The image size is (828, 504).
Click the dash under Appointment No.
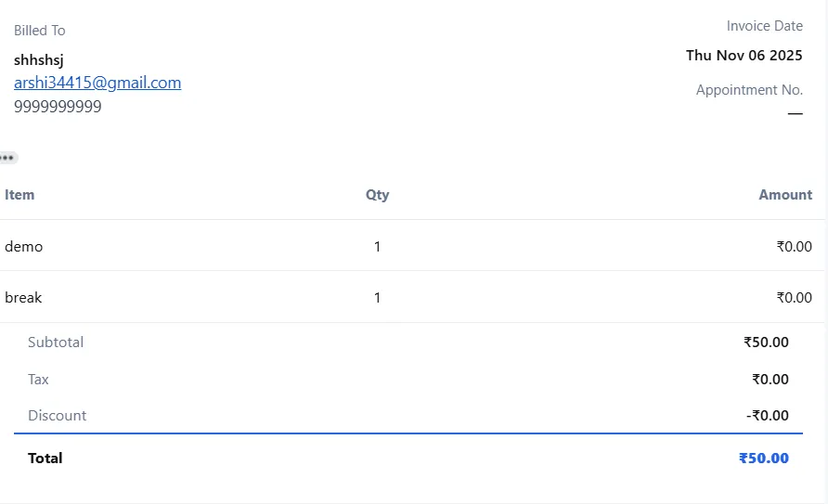[795, 113]
